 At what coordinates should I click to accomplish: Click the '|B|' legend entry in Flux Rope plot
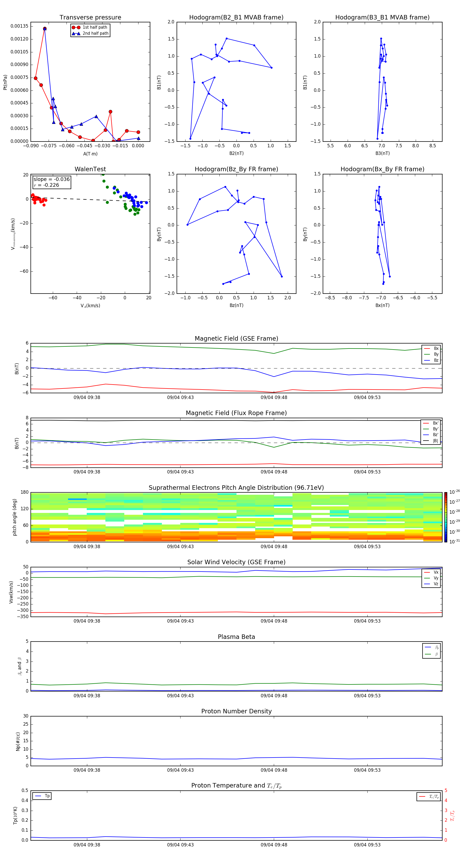pos(431,441)
